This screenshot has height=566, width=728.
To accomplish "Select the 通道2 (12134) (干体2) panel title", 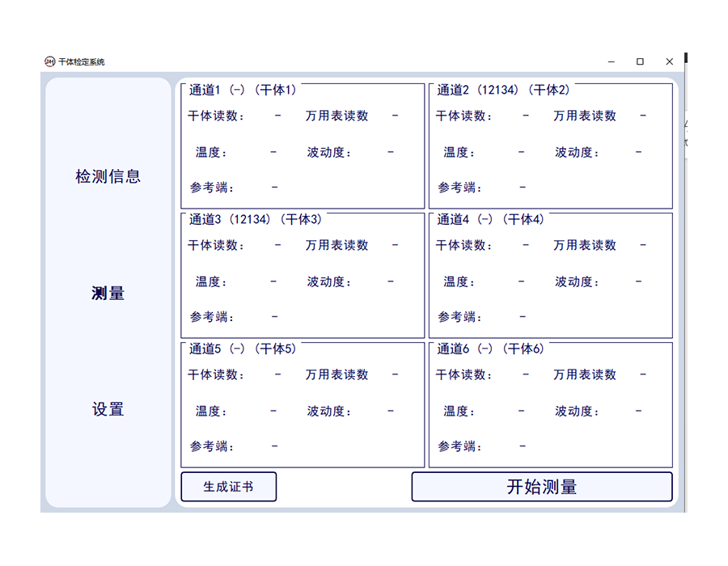I will coord(503,90).
